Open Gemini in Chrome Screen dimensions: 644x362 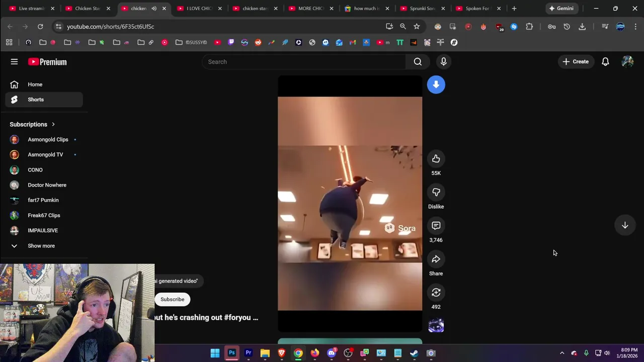pos(561,9)
